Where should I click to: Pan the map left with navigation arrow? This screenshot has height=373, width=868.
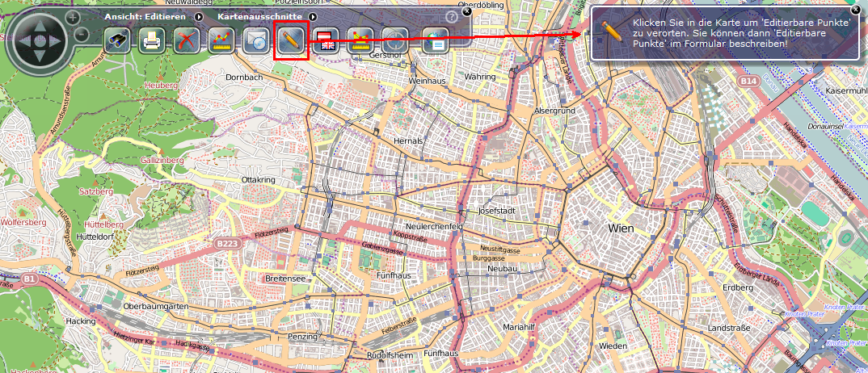24,40
